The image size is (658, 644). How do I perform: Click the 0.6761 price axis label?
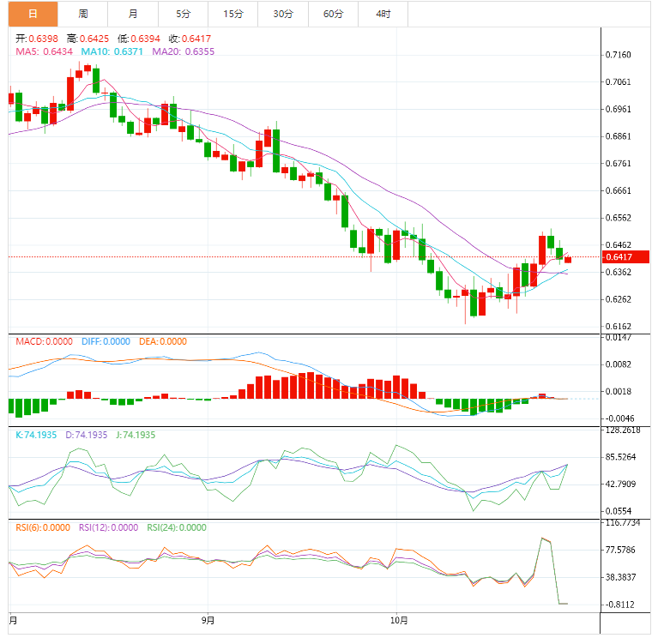point(618,164)
